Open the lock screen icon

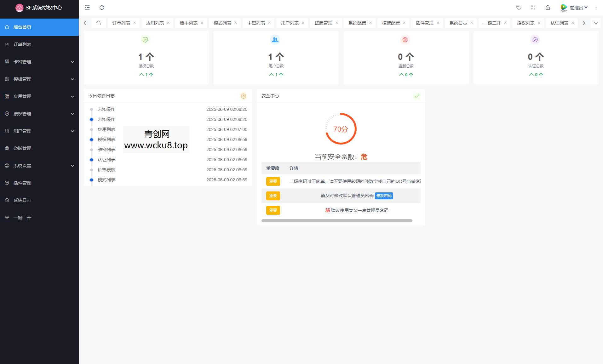pyautogui.click(x=548, y=7)
